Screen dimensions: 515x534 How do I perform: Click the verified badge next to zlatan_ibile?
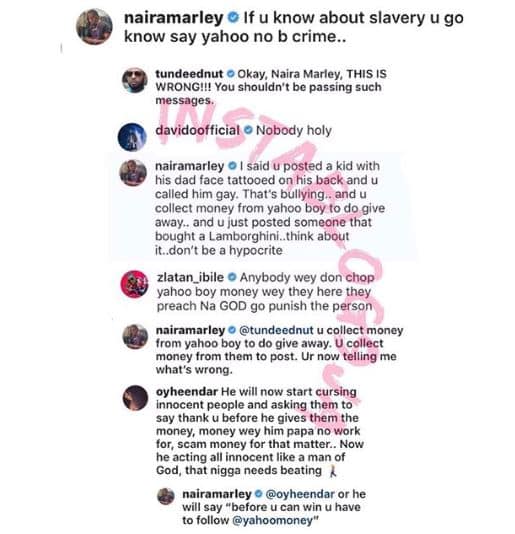coord(232,278)
